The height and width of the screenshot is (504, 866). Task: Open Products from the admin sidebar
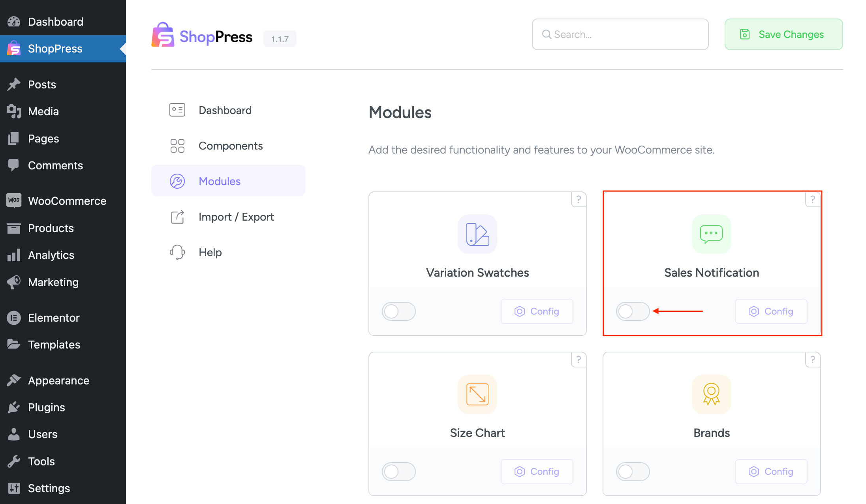tap(51, 228)
